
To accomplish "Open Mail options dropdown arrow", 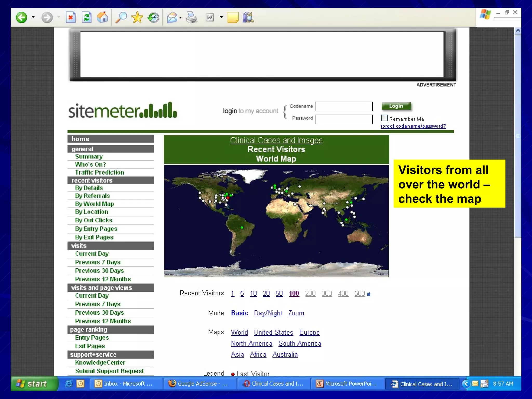I will (x=181, y=18).
